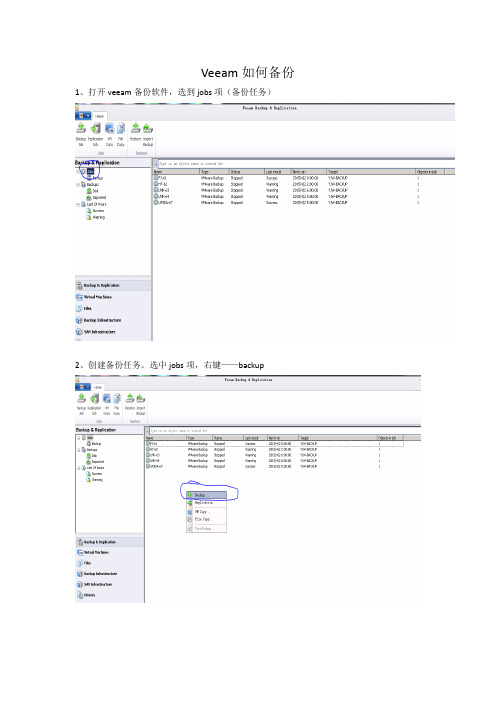Sort by Name column, step 1 screenshot

(176, 172)
